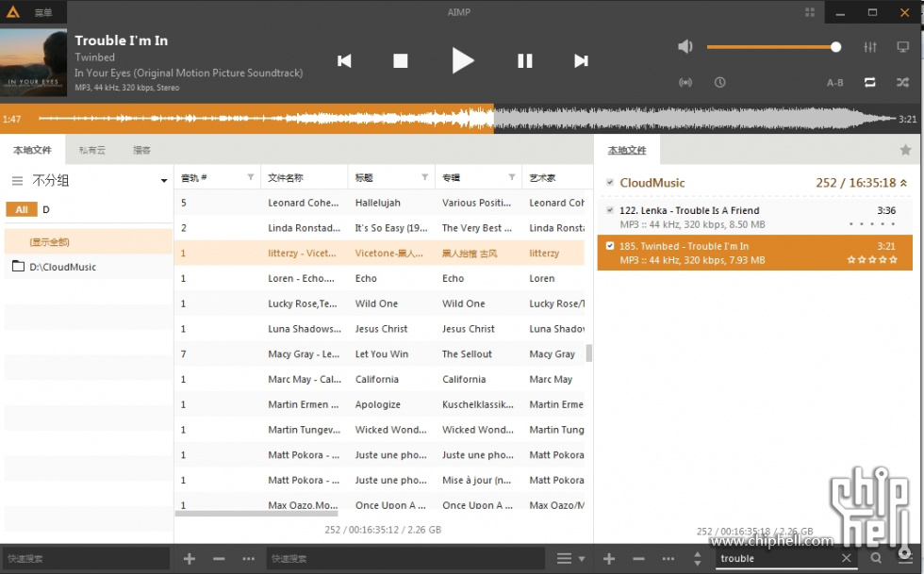Viewport: 924px width, 574px height.
Task: Skip to the previous track
Action: pos(344,60)
